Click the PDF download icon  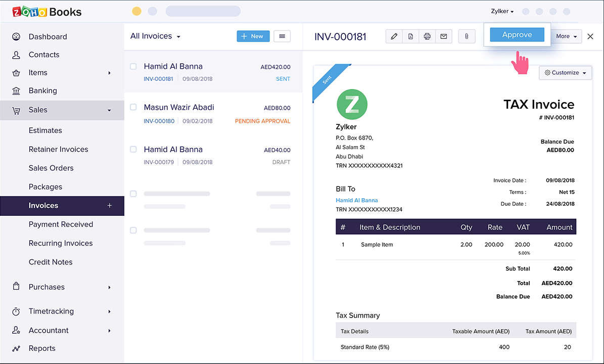click(x=410, y=36)
